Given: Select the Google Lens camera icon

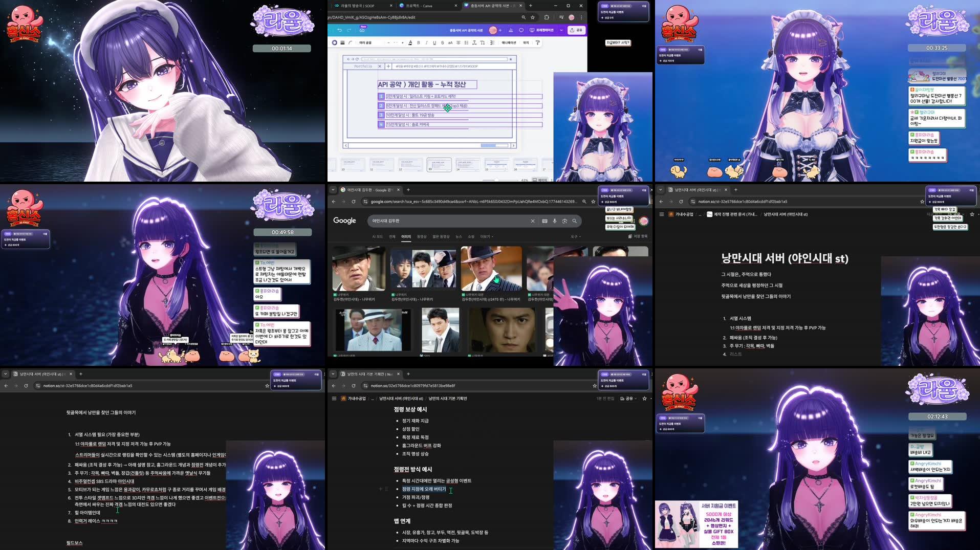Looking at the screenshot, I should 564,221.
